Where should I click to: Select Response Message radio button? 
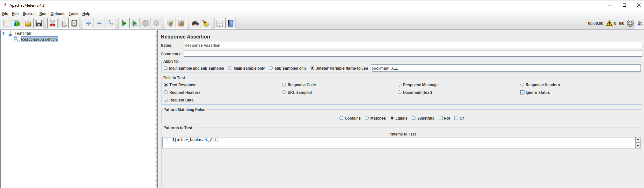(x=418, y=85)
